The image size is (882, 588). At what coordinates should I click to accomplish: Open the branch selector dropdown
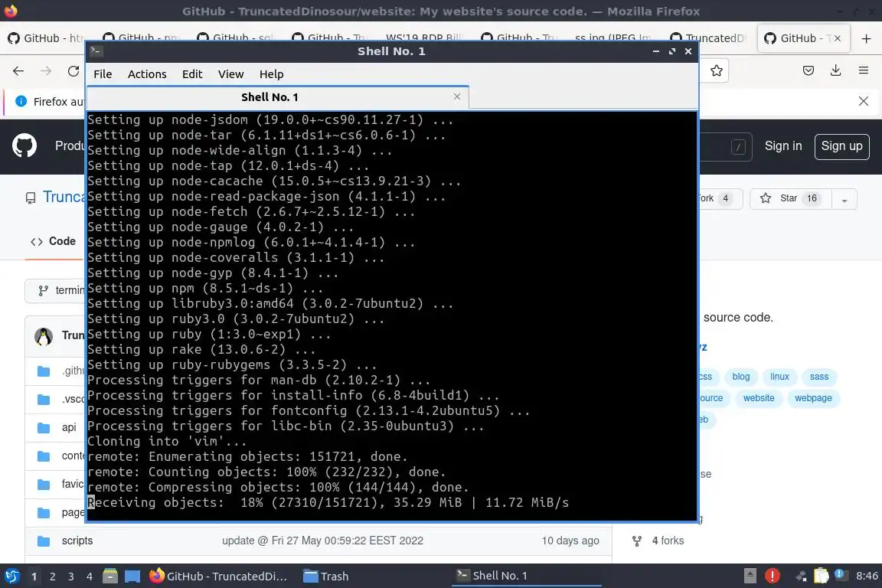pyautogui.click(x=55, y=290)
